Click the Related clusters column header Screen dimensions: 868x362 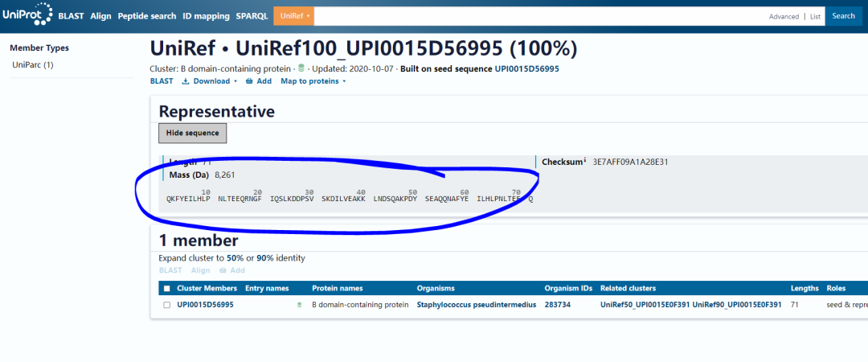coord(628,288)
